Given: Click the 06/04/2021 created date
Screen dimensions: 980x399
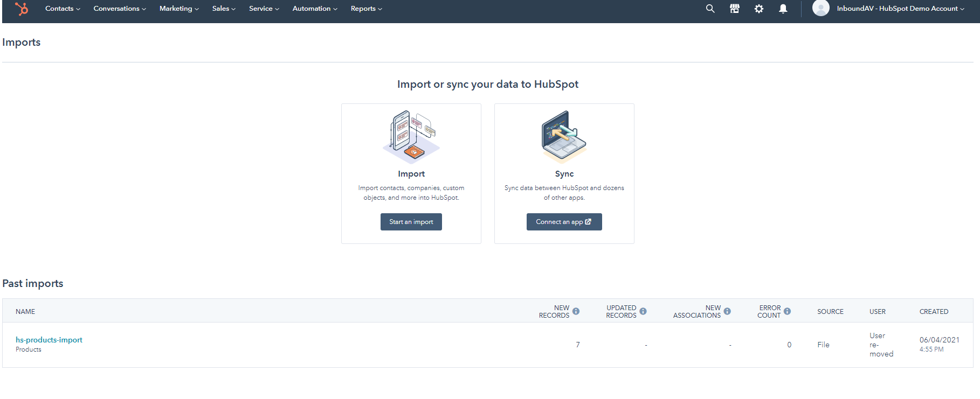Looking at the screenshot, I should point(940,340).
